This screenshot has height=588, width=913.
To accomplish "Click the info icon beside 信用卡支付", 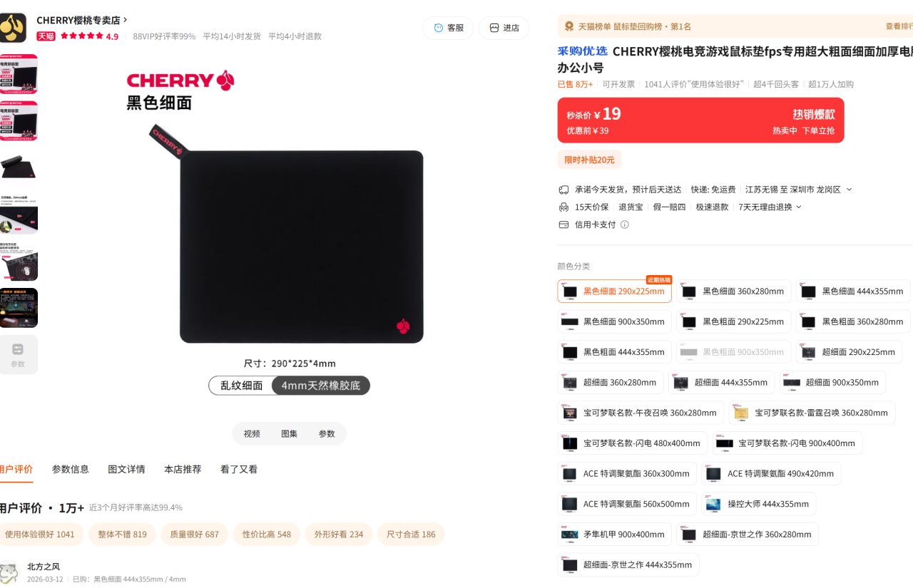I will click(625, 225).
